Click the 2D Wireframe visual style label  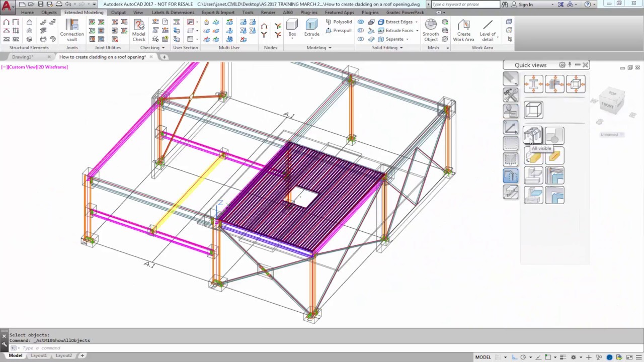(x=53, y=67)
